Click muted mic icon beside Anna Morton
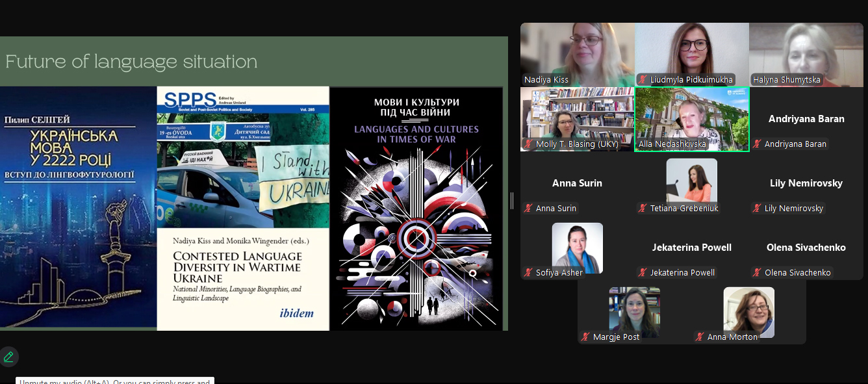 coord(700,337)
